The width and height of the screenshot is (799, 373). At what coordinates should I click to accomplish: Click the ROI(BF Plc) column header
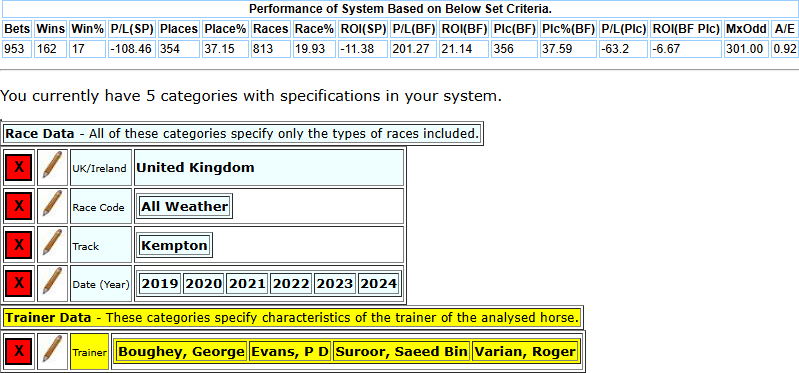686,29
